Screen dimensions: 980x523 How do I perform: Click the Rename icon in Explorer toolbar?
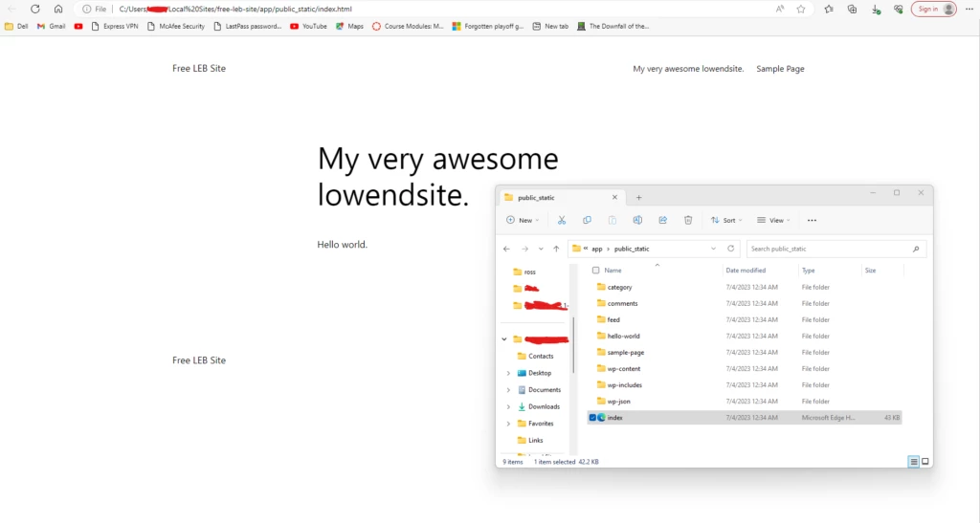tap(637, 220)
